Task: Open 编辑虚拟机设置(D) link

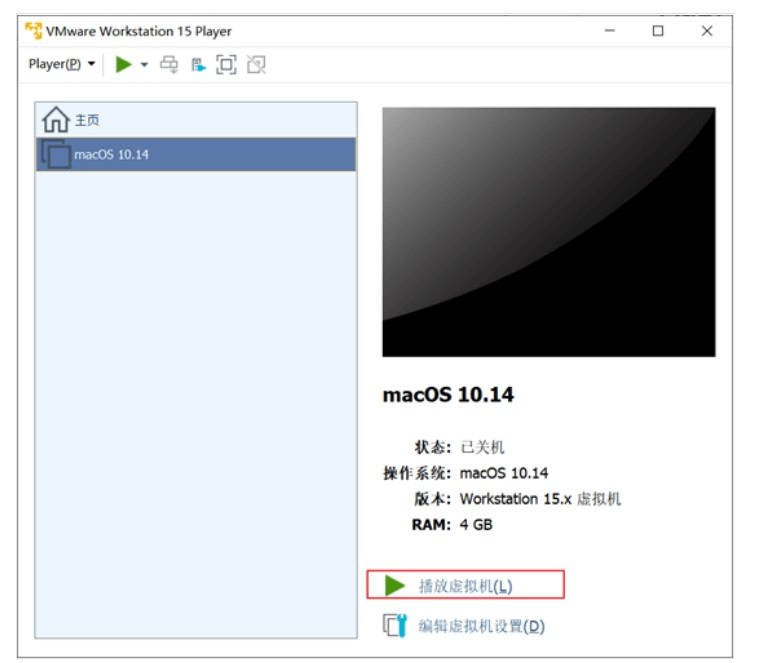Action: (481, 626)
